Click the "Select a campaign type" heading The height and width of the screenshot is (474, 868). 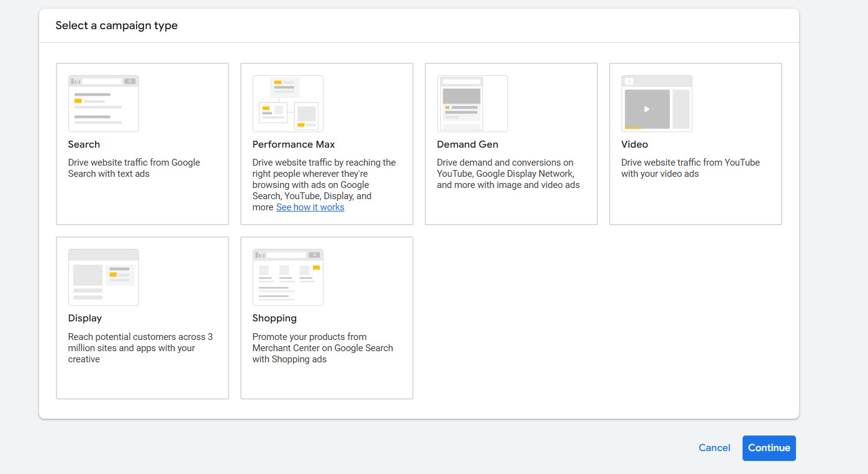point(117,25)
